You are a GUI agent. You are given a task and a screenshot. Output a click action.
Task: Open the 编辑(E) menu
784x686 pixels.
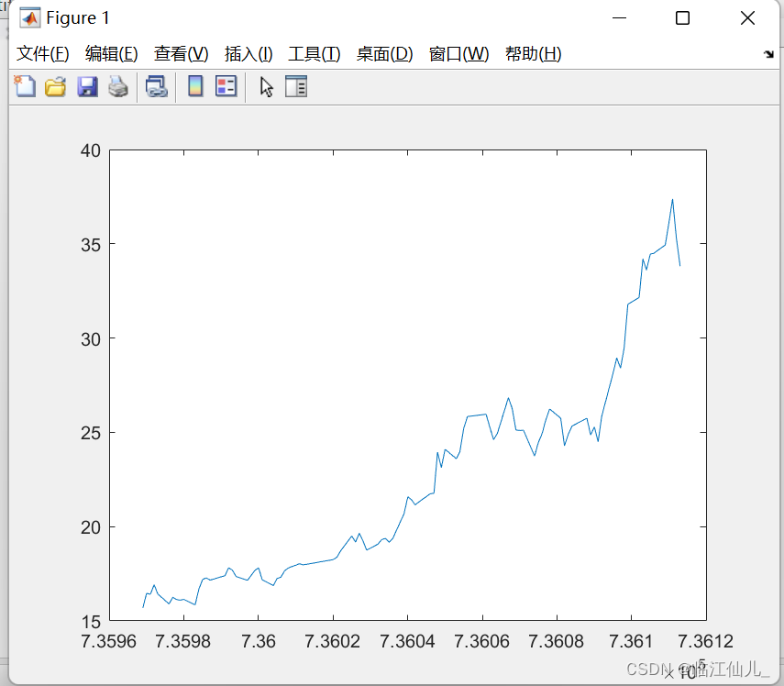[112, 53]
